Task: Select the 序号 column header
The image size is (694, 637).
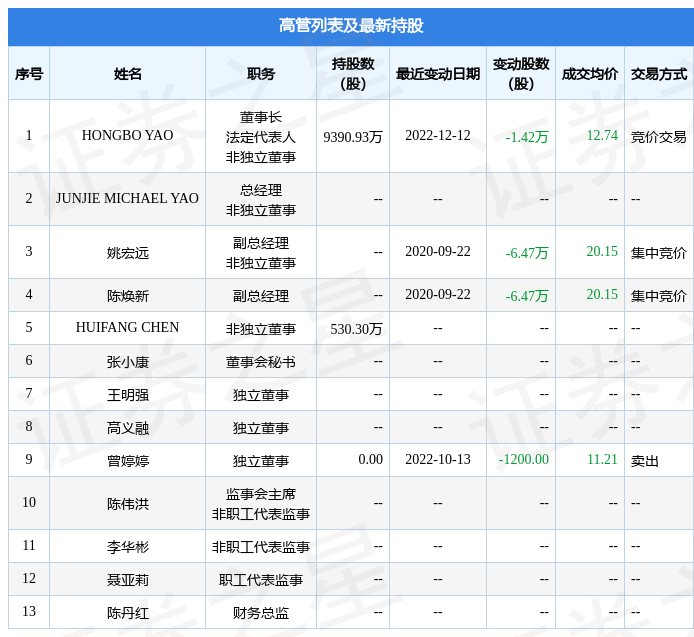Action: tap(29, 74)
